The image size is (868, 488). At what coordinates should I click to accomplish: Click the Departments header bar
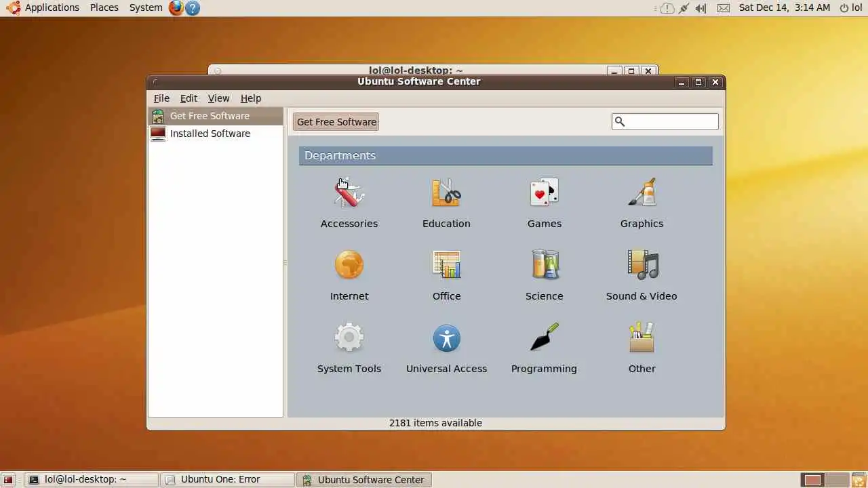pyautogui.click(x=506, y=156)
